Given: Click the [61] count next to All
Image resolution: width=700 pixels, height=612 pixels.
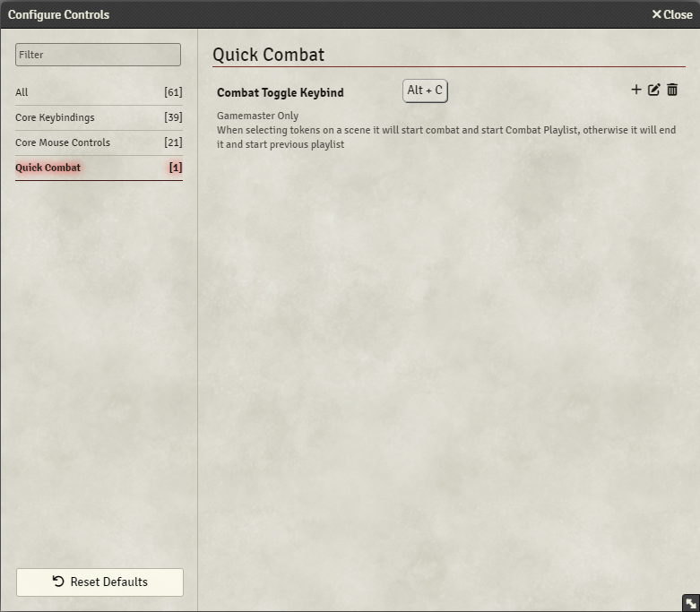Looking at the screenshot, I should click(173, 92).
